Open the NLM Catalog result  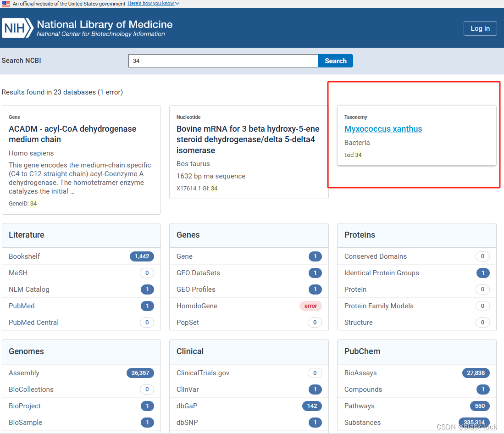coord(81,289)
